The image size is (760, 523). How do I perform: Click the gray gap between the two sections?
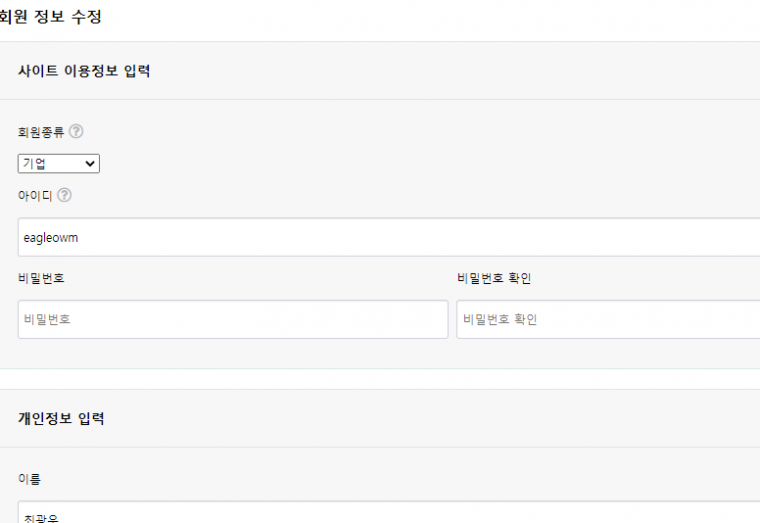pyautogui.click(x=380, y=379)
